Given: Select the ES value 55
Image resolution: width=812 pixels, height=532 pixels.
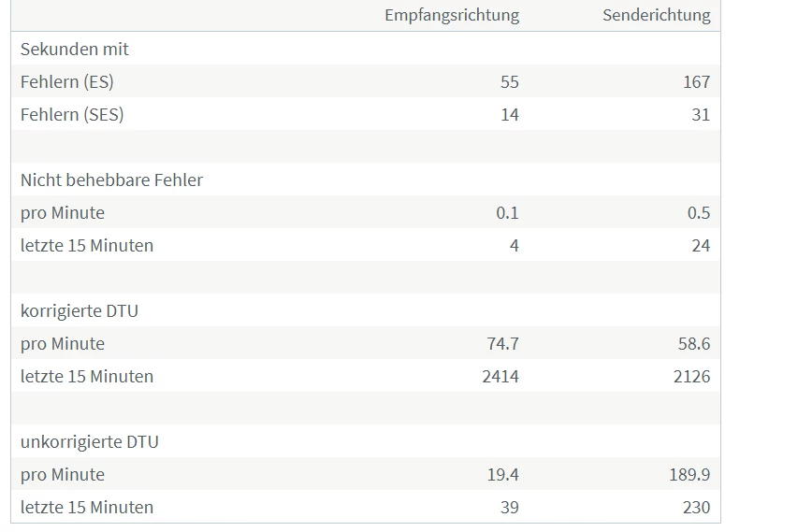Looking at the screenshot, I should [x=509, y=81].
